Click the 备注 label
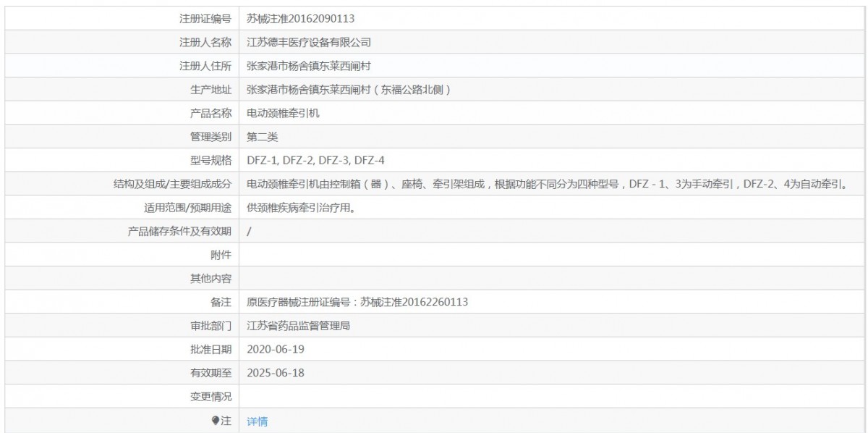The height and width of the screenshot is (433, 868). 221,302
